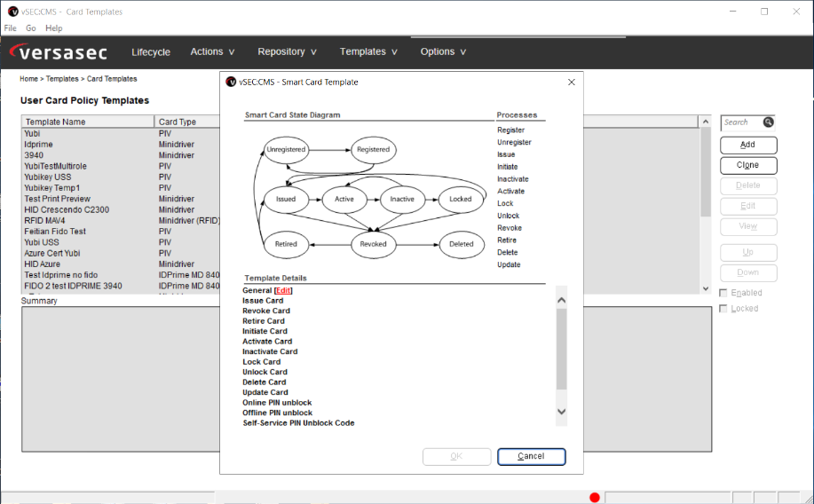This screenshot has height=504, width=814.
Task: Select the Unregistered state in diagram
Action: pos(286,149)
